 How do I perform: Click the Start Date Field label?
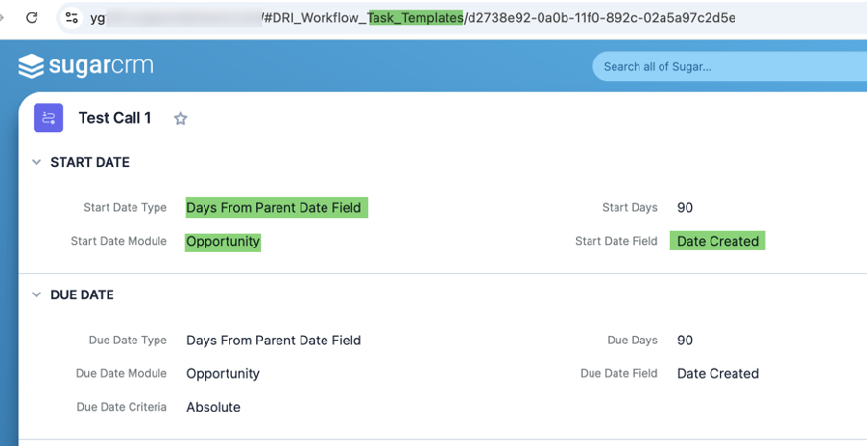(x=616, y=241)
